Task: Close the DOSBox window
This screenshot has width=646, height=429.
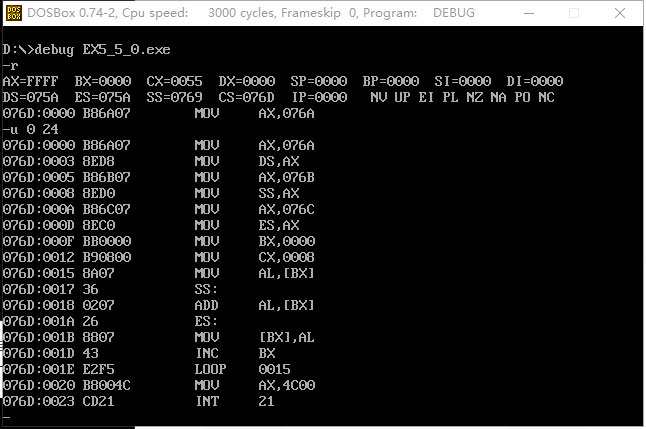Action: 620,13
